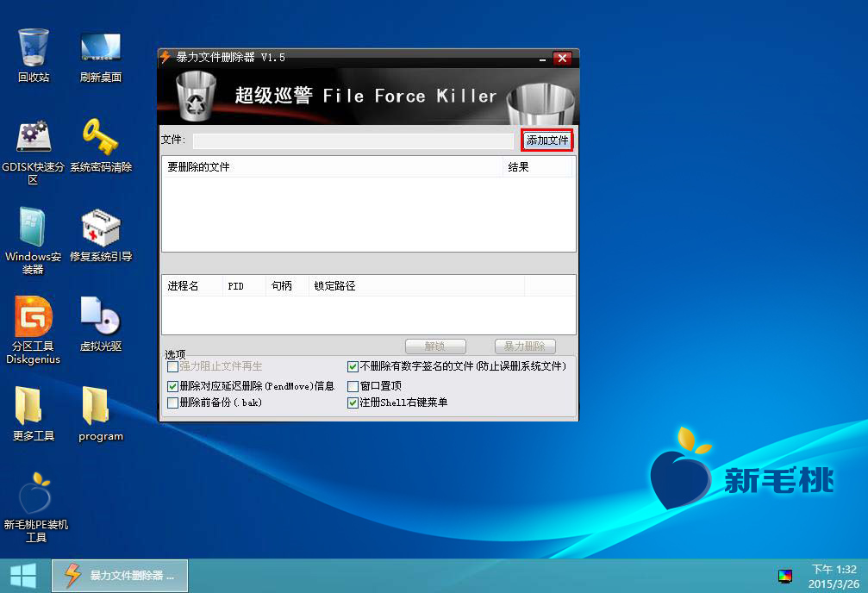Select the 暴力文件删除器 taskbar button

pyautogui.click(x=120, y=576)
